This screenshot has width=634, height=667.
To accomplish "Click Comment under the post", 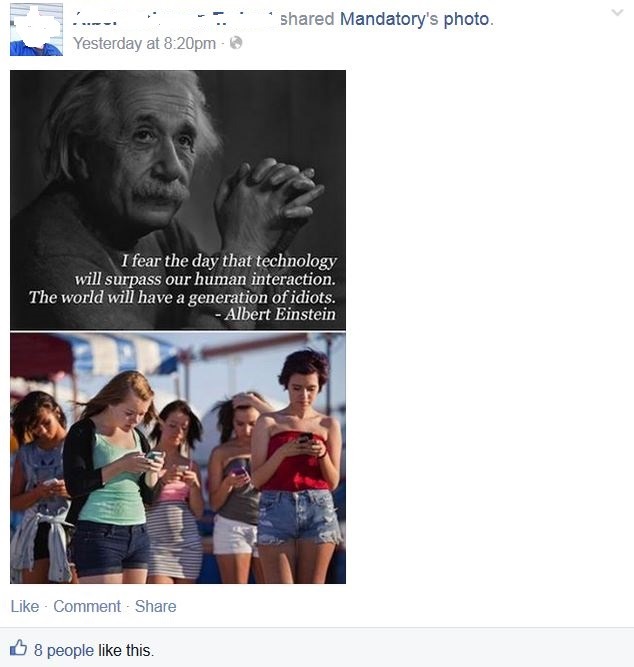I will tap(87, 606).
